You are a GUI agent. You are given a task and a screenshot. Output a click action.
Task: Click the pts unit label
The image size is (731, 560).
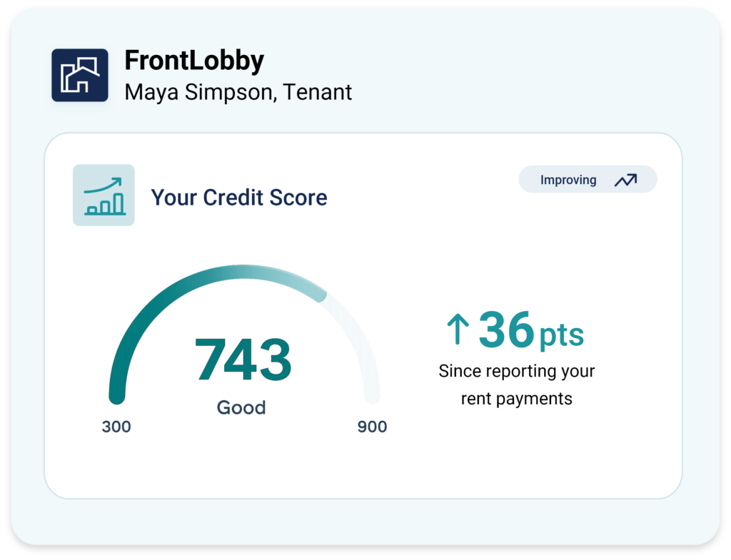point(562,335)
